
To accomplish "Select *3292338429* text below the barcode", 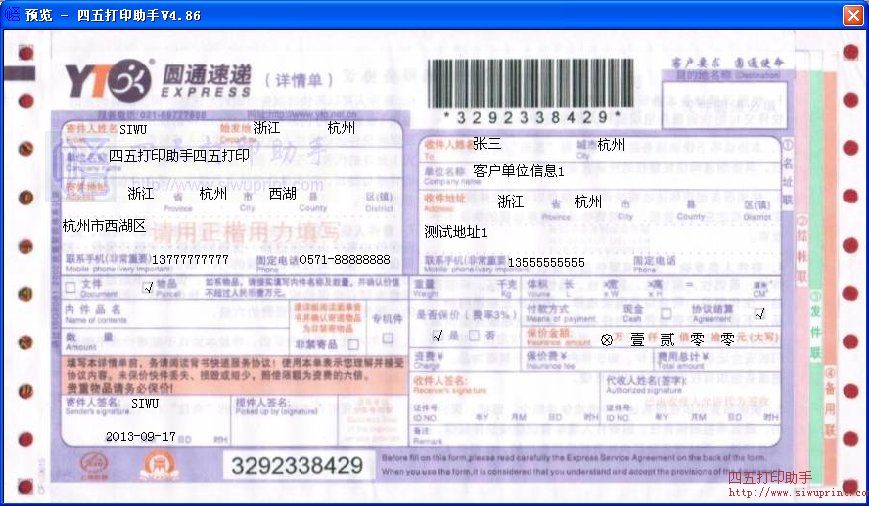I will [531, 117].
